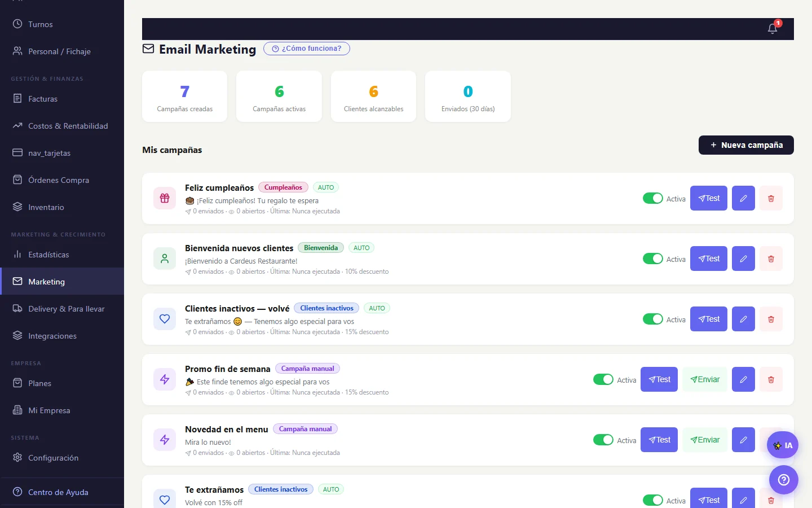Select Estadísticas in the sidebar
The width and height of the screenshot is (812, 508).
click(62, 255)
